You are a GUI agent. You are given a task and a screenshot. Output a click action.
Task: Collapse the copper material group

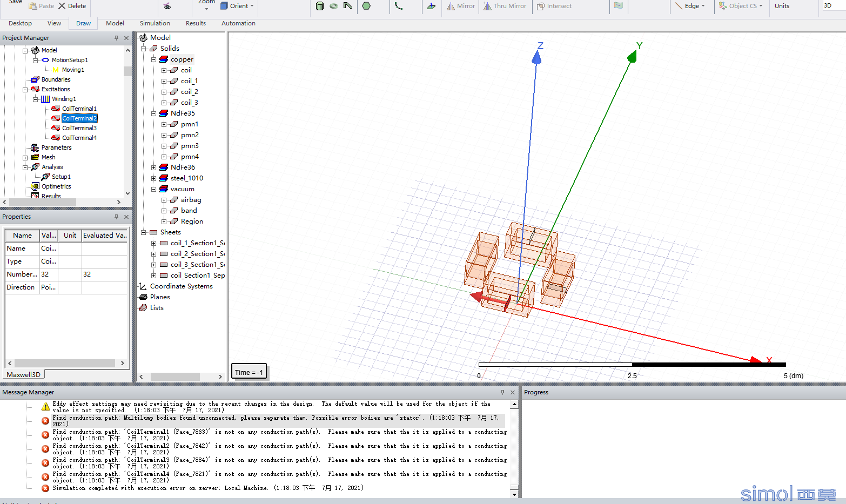point(153,59)
